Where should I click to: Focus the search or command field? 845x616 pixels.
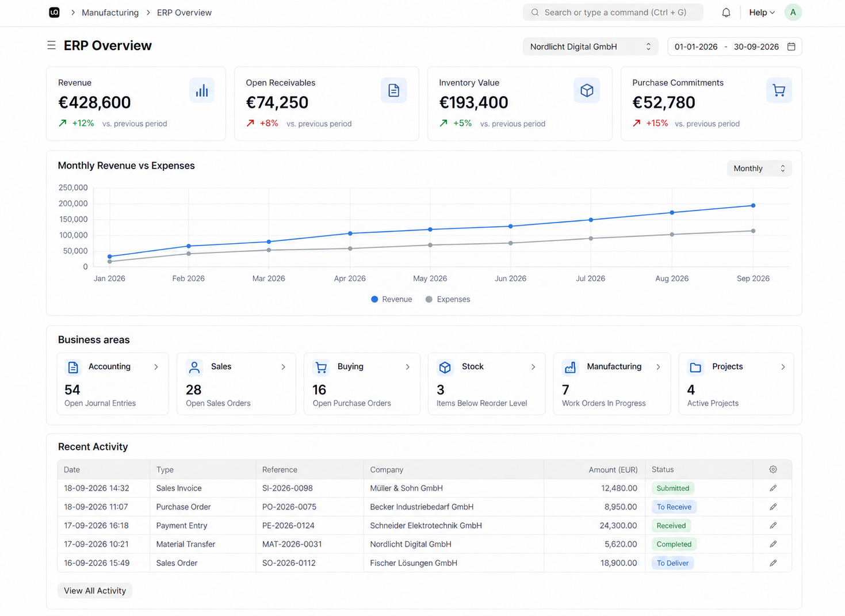pyautogui.click(x=613, y=13)
